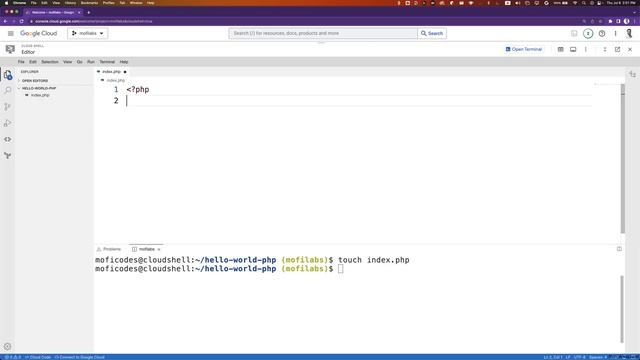Open the macOS Apple menu
The height and width of the screenshot is (360, 640).
click(x=6, y=3)
